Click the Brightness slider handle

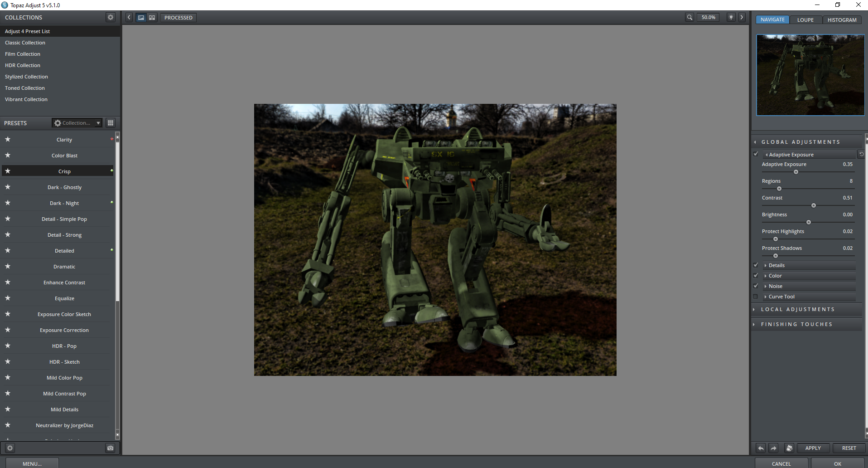coord(809,222)
